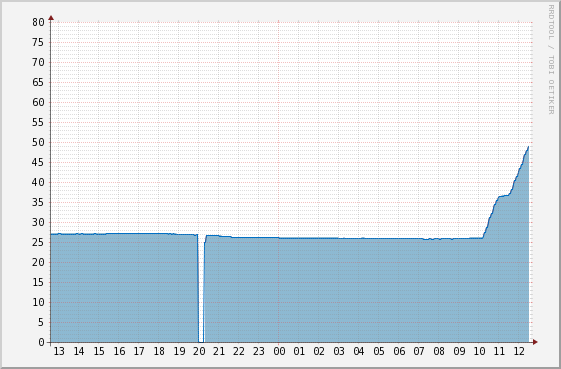Click the 10 hour label on the time axis
The height and width of the screenshot is (369, 561).
coord(479,351)
